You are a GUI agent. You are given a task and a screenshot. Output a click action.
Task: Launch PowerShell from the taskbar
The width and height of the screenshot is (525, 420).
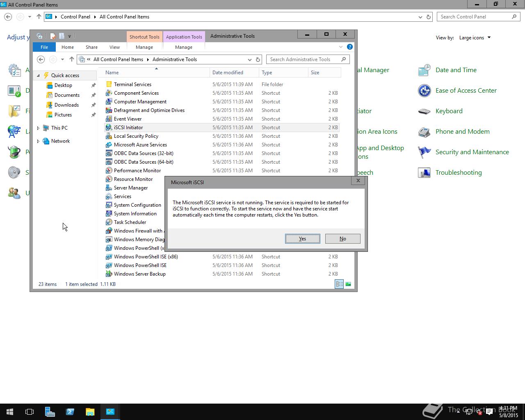[70, 412]
